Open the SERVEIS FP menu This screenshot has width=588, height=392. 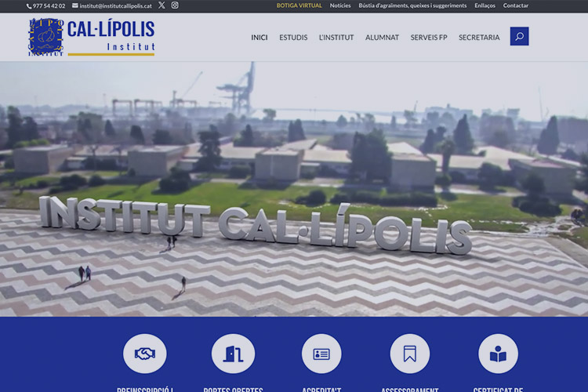pos(429,37)
